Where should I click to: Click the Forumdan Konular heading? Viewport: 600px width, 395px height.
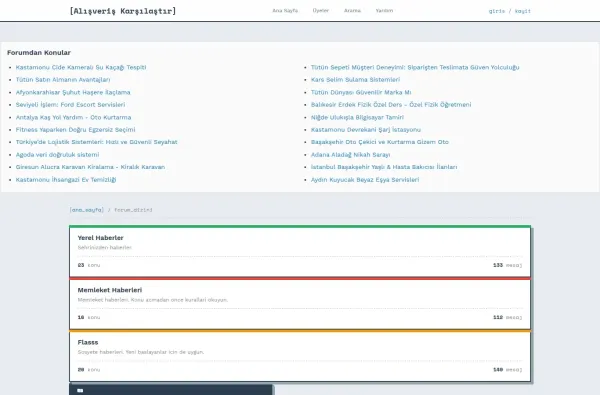(x=39, y=52)
